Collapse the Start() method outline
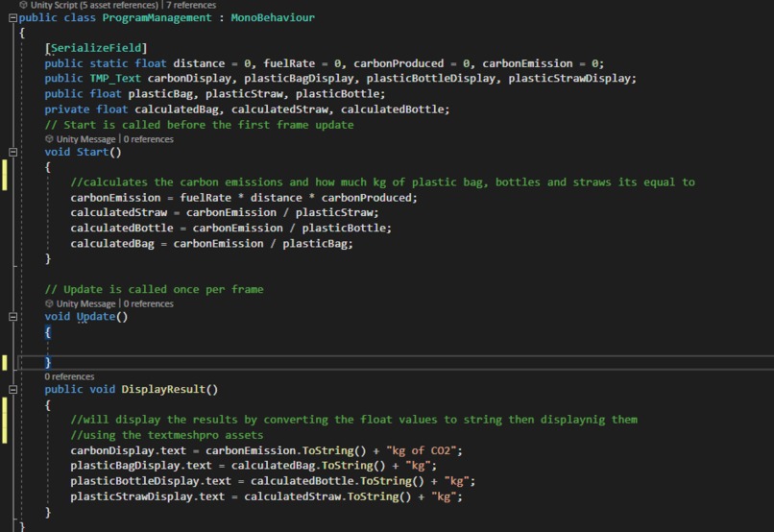 point(13,152)
